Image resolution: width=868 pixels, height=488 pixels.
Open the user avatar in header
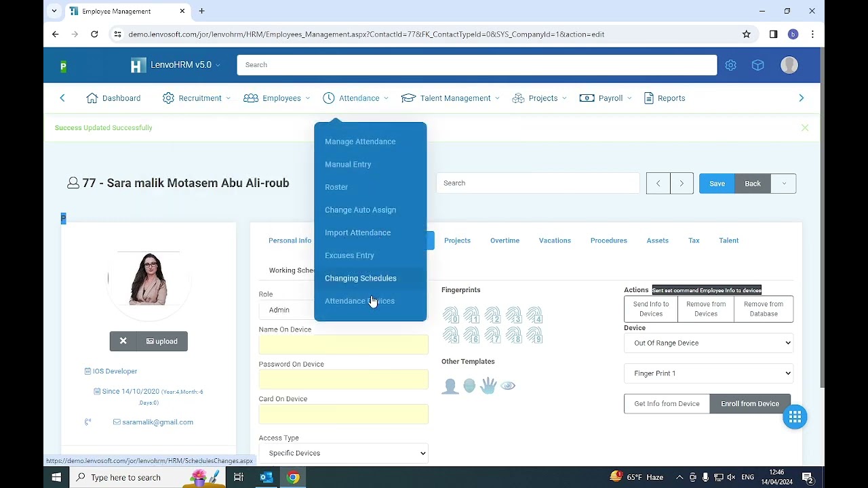789,65
